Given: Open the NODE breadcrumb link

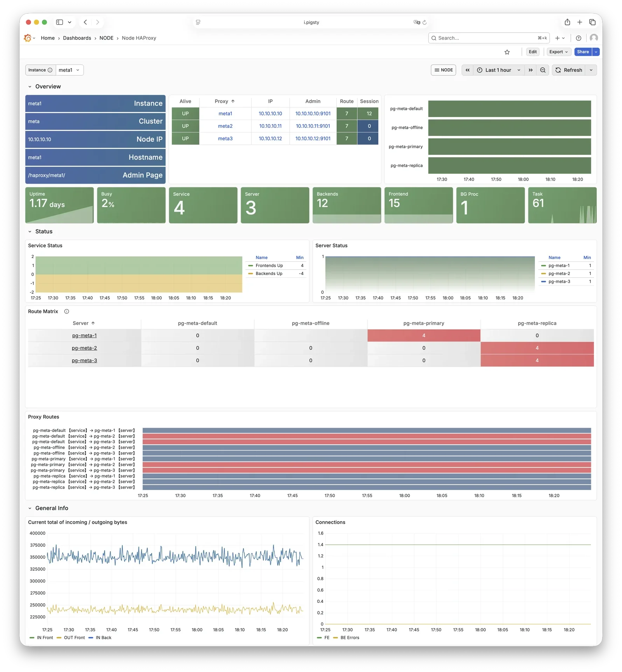Looking at the screenshot, I should tap(106, 38).
